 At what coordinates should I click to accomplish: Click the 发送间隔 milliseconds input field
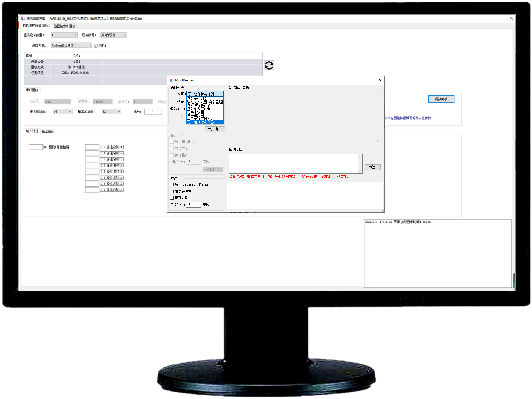pos(193,204)
